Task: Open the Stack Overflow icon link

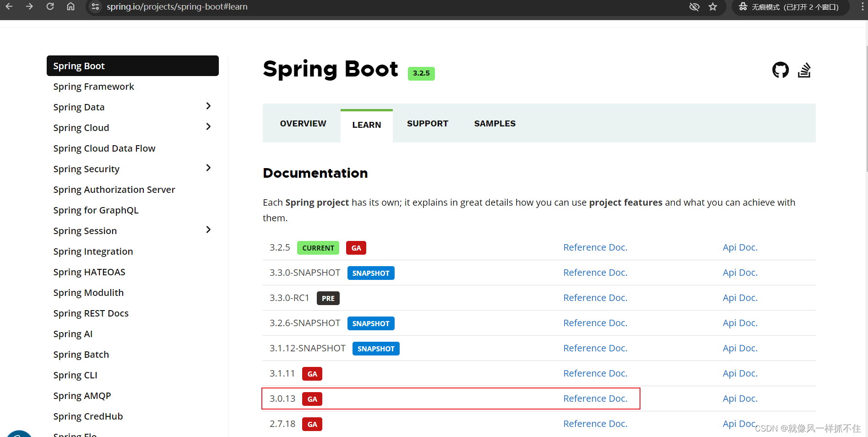Action: coord(804,70)
